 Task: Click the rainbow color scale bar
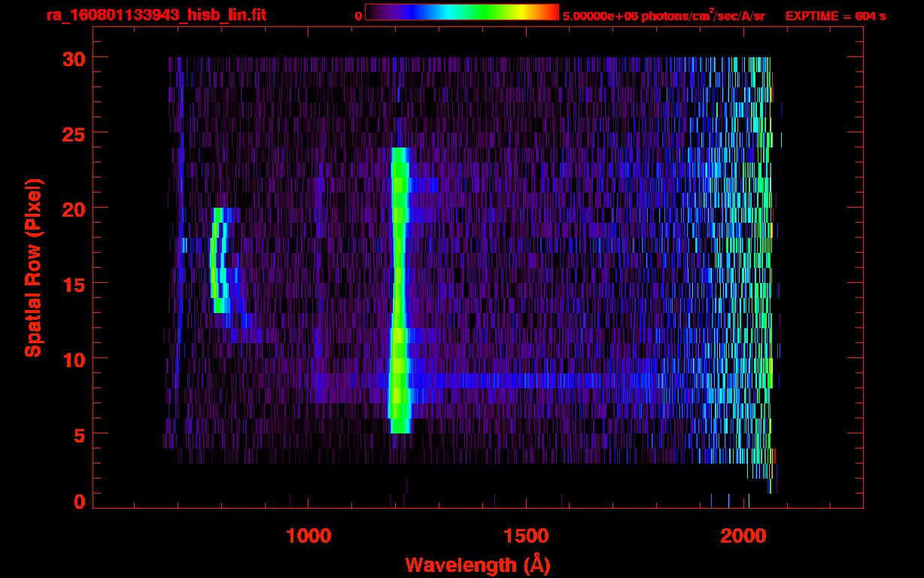pyautogui.click(x=462, y=13)
